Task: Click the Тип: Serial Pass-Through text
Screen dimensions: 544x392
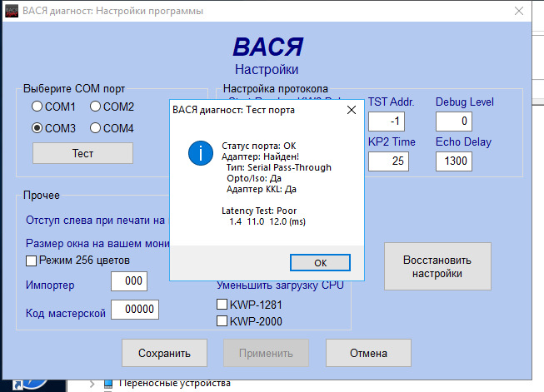Action: (279, 167)
